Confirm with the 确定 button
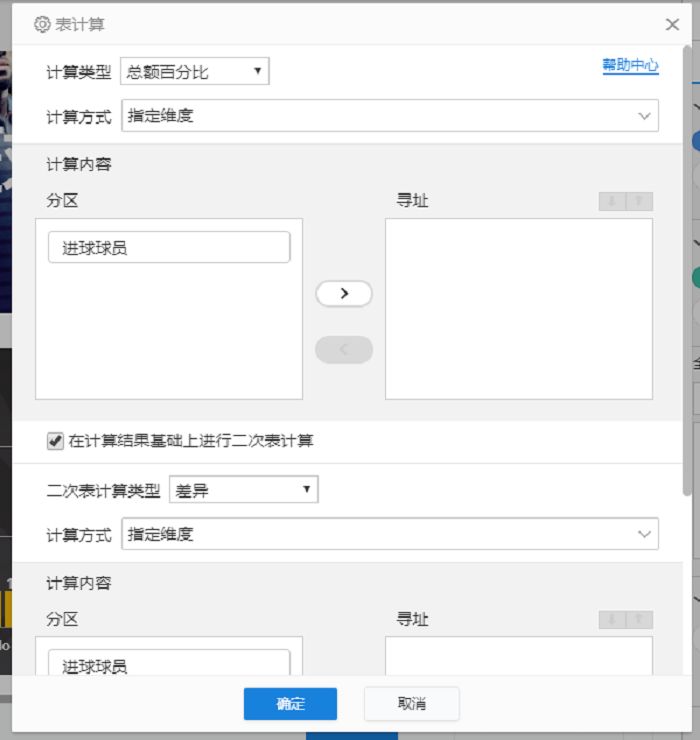The height and width of the screenshot is (740, 700). (290, 704)
